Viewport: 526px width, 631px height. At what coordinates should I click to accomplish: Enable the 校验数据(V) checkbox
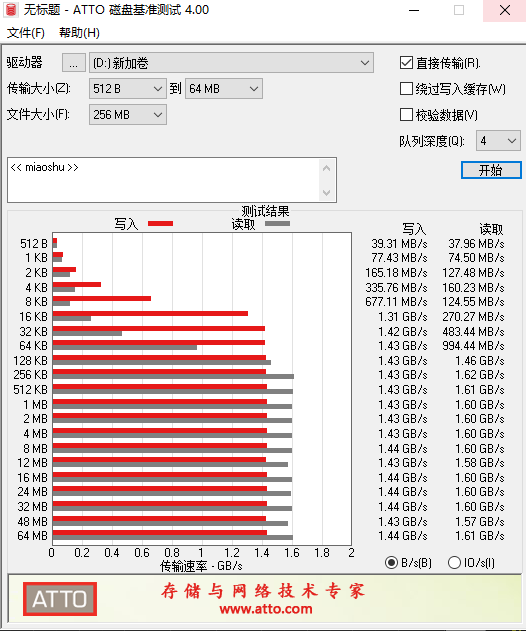coord(406,115)
